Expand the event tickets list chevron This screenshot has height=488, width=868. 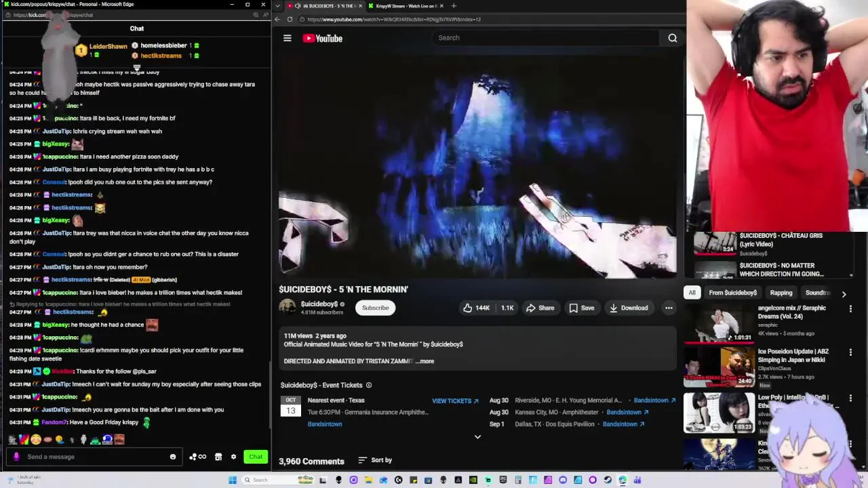[477, 436]
